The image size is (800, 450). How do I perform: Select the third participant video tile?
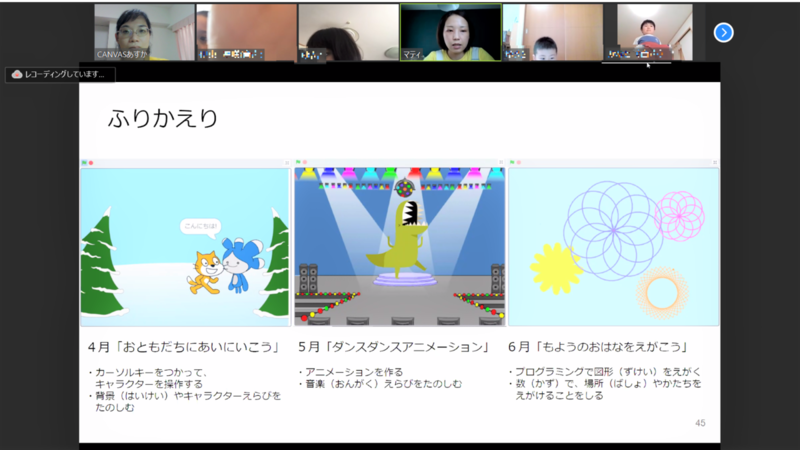(x=348, y=32)
